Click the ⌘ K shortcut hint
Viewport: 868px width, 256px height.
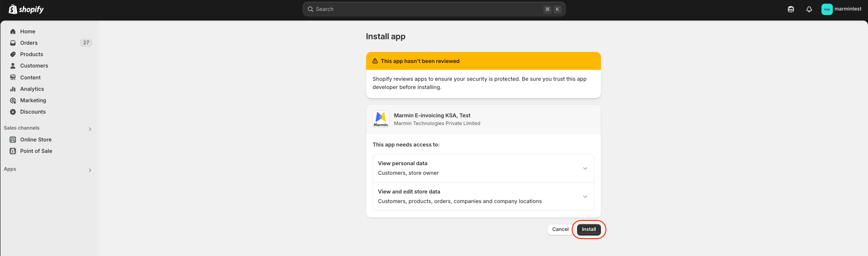click(552, 9)
